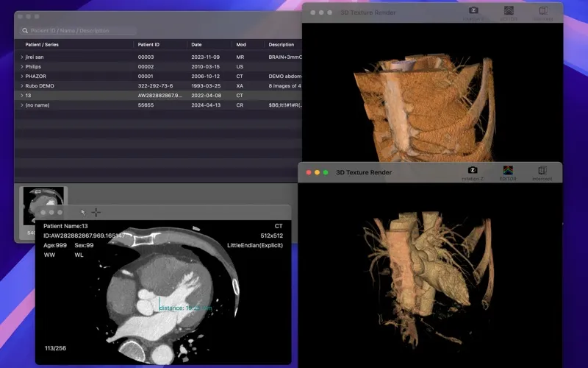The image size is (588, 368).
Task: Click rotation Z icon in back 3D Texture Render window
Action: pos(473,10)
